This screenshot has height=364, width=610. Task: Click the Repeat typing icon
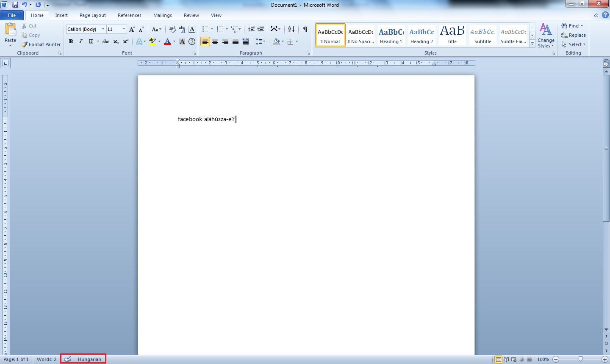pos(38,5)
